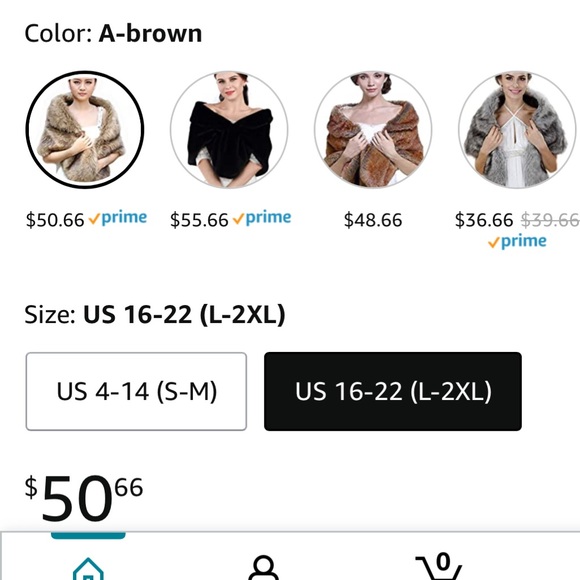Tap the prime badge beside $55.66
Screen dimensions: 580x580
pyautogui.click(x=262, y=218)
